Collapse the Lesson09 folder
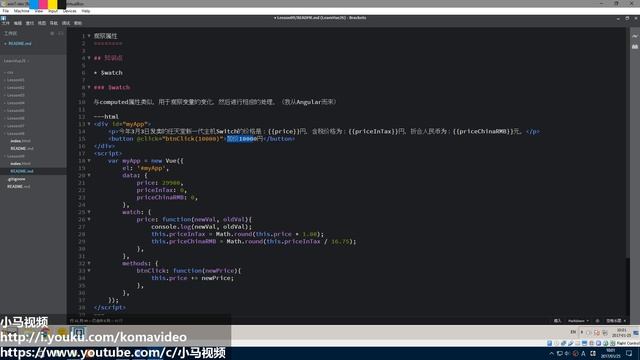Viewport: 640px width, 360px height. [x=15, y=156]
